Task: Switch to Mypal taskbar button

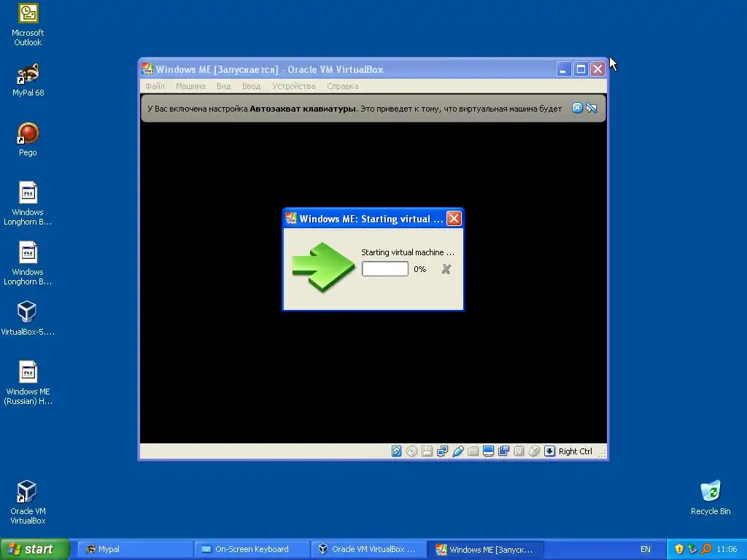Action: coord(134,549)
